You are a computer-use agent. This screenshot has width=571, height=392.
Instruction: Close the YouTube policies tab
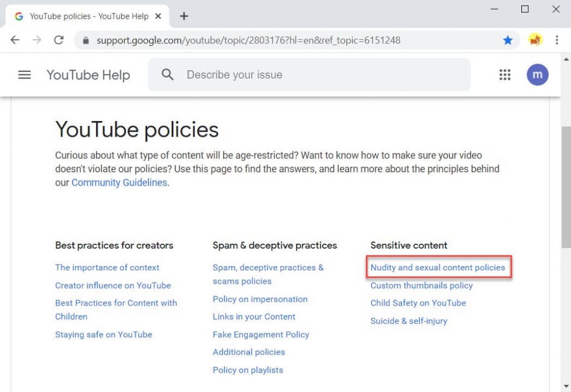click(x=158, y=16)
